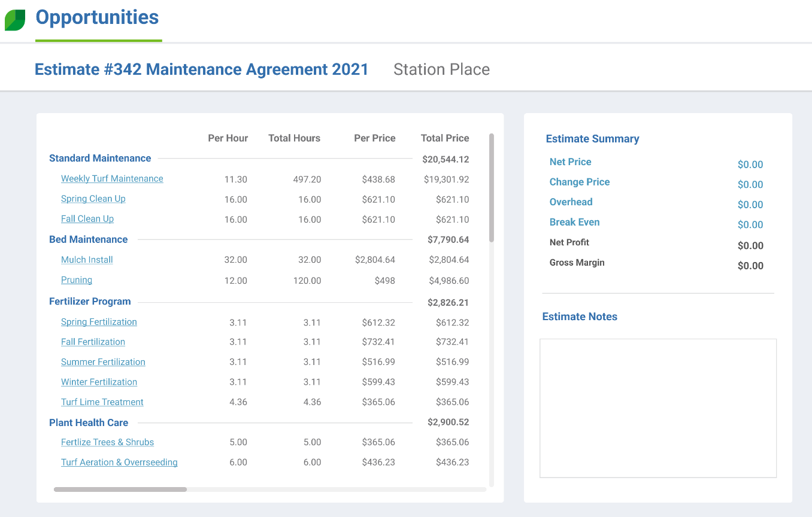This screenshot has height=517, width=812.
Task: Click the $732.41 Fall Fertilization total price
Action: (x=452, y=342)
